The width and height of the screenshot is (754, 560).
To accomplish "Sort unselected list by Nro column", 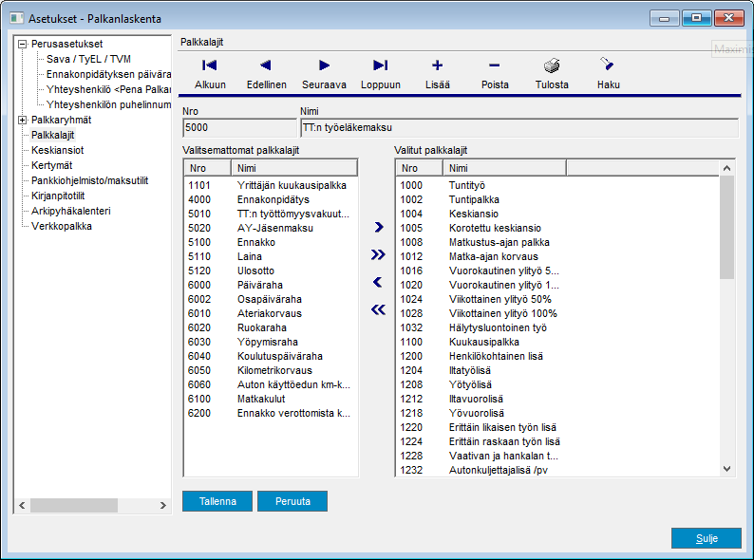I will pyautogui.click(x=208, y=168).
